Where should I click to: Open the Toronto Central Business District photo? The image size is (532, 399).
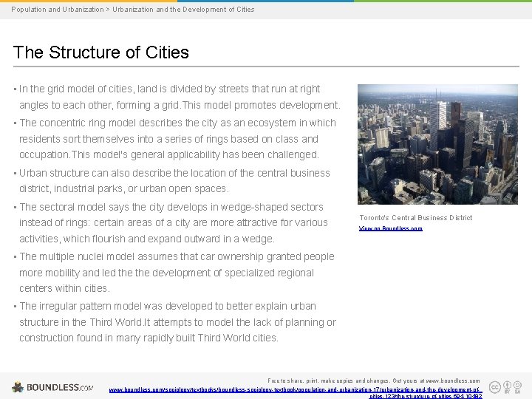point(437,144)
